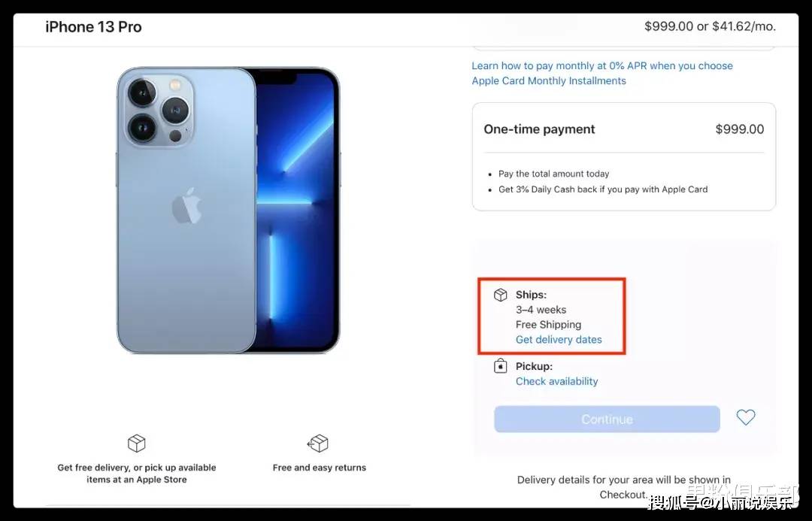Click the Free Shipping text
The height and width of the screenshot is (521, 812).
548,325
